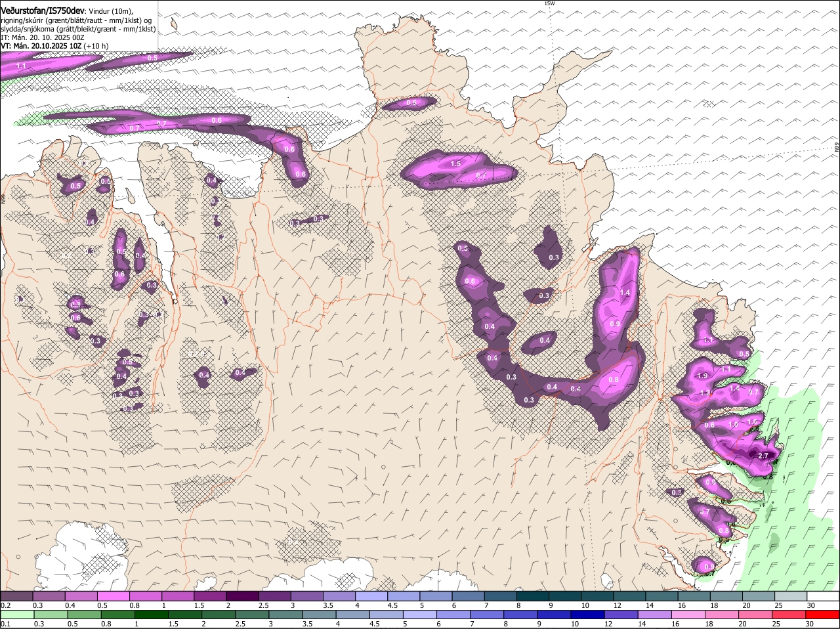
Task: Select the darkest purple swatch in the snow scale
Action: tap(242, 596)
